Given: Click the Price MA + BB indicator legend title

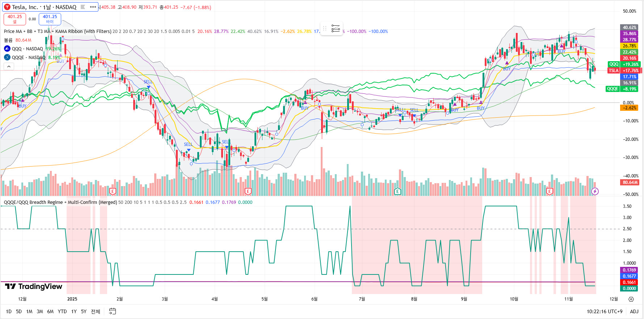Looking at the screenshot, I should tap(58, 32).
